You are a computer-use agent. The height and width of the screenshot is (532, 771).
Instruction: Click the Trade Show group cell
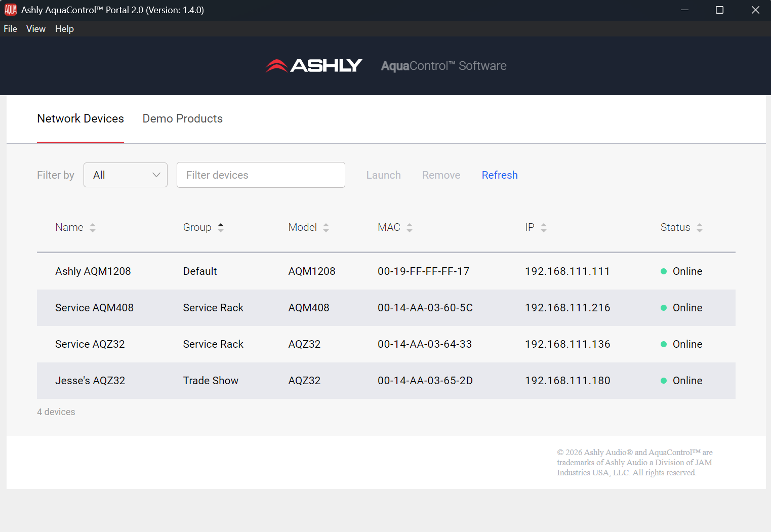pyautogui.click(x=211, y=381)
